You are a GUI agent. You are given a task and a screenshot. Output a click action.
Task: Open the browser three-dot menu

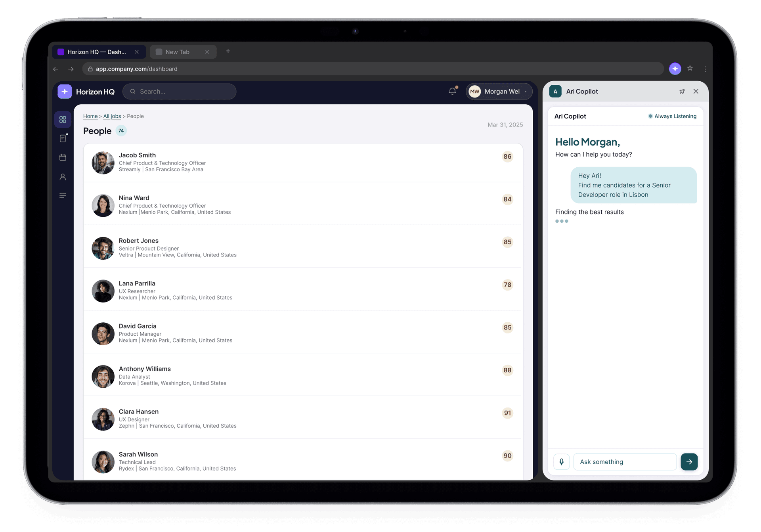[x=705, y=69]
